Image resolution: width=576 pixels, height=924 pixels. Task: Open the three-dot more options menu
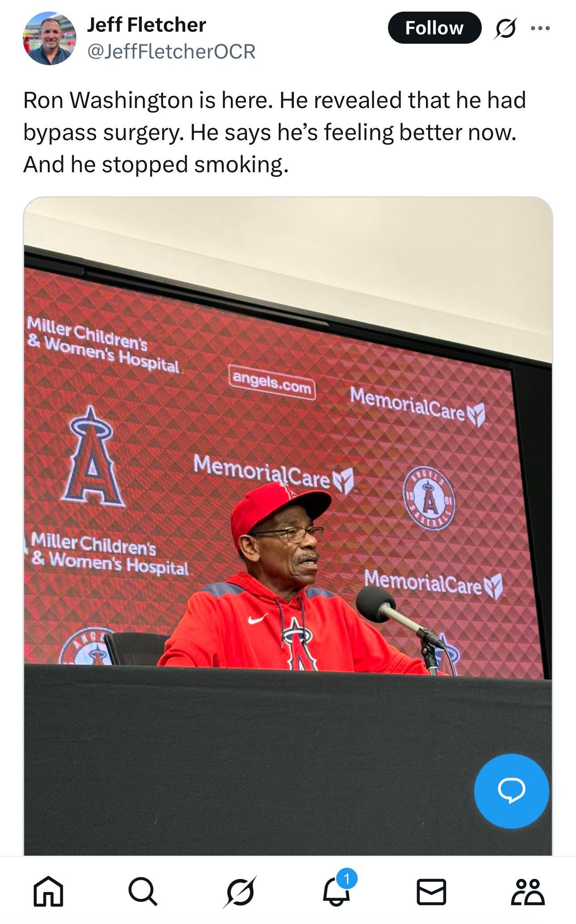pos(540,28)
